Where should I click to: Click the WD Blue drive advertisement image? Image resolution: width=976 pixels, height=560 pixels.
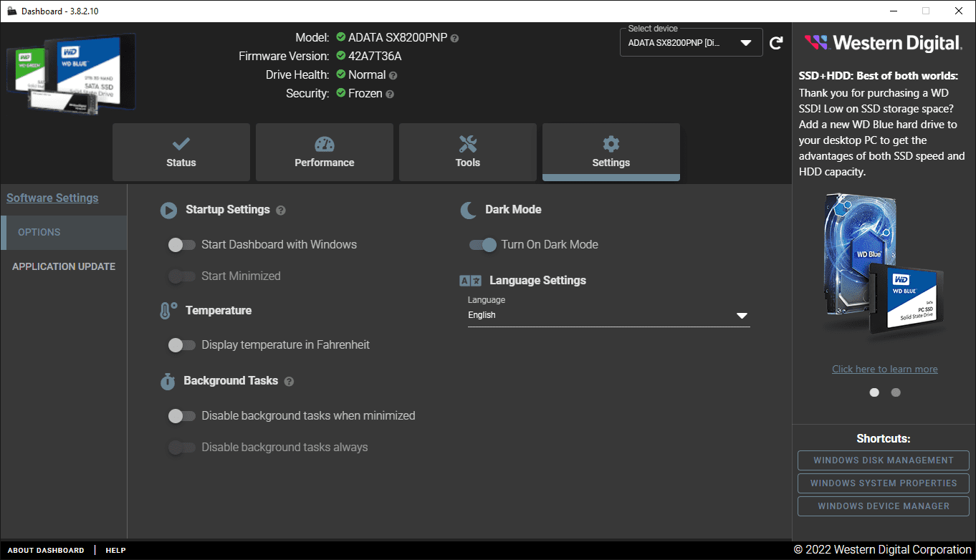(x=884, y=266)
